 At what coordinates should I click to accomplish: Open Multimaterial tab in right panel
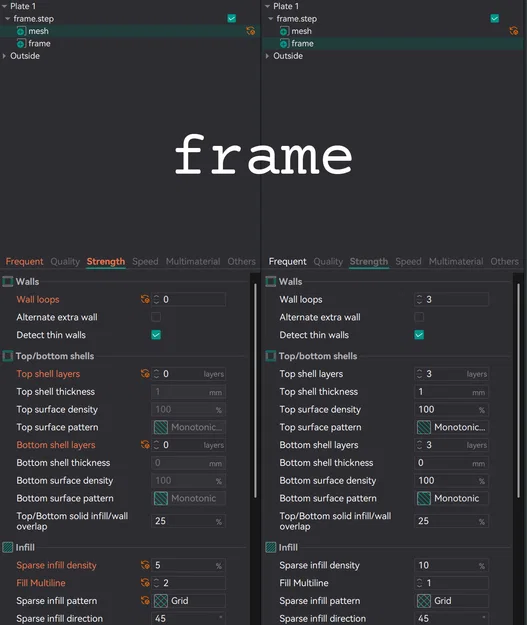pyautogui.click(x=456, y=261)
